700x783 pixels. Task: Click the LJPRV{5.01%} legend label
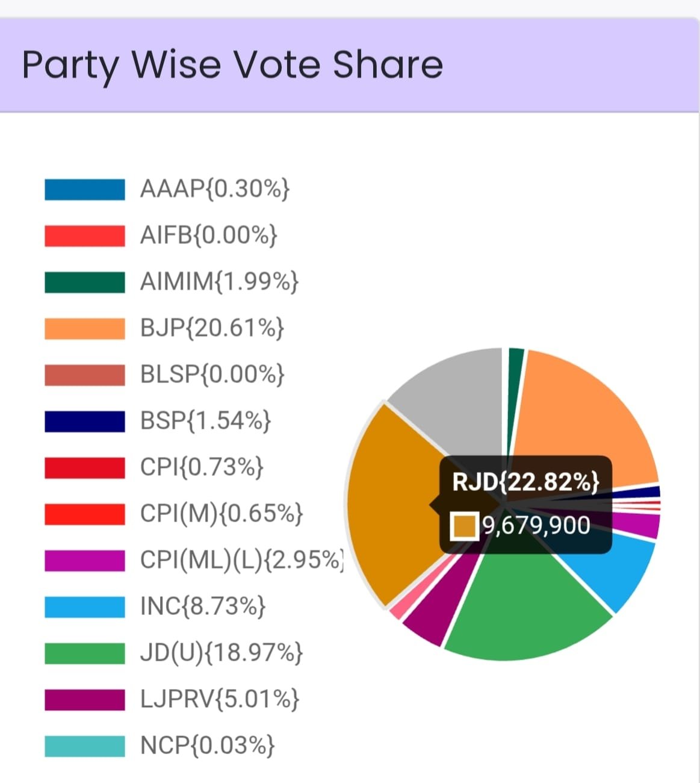(x=219, y=699)
